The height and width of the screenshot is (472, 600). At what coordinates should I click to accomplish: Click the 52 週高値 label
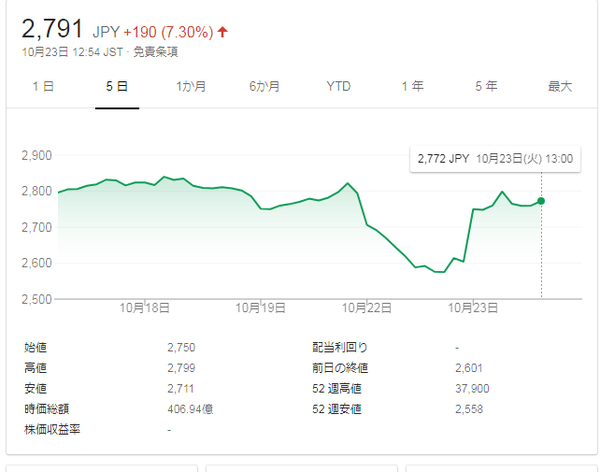(337, 389)
